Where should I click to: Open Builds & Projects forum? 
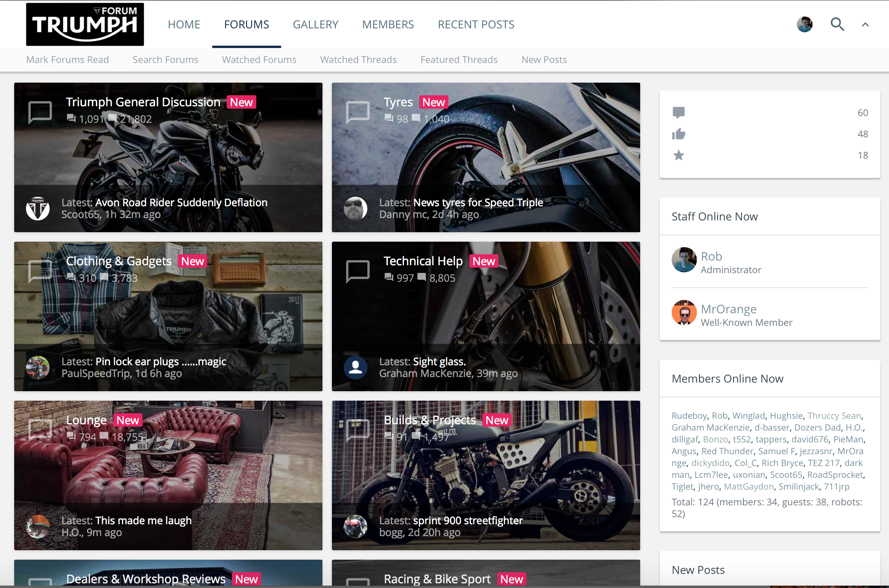(430, 420)
